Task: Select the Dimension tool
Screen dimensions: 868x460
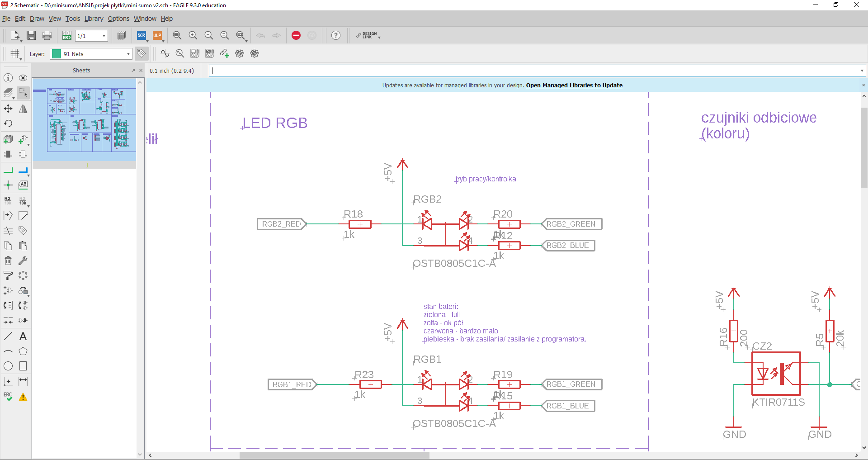Action: point(23,382)
